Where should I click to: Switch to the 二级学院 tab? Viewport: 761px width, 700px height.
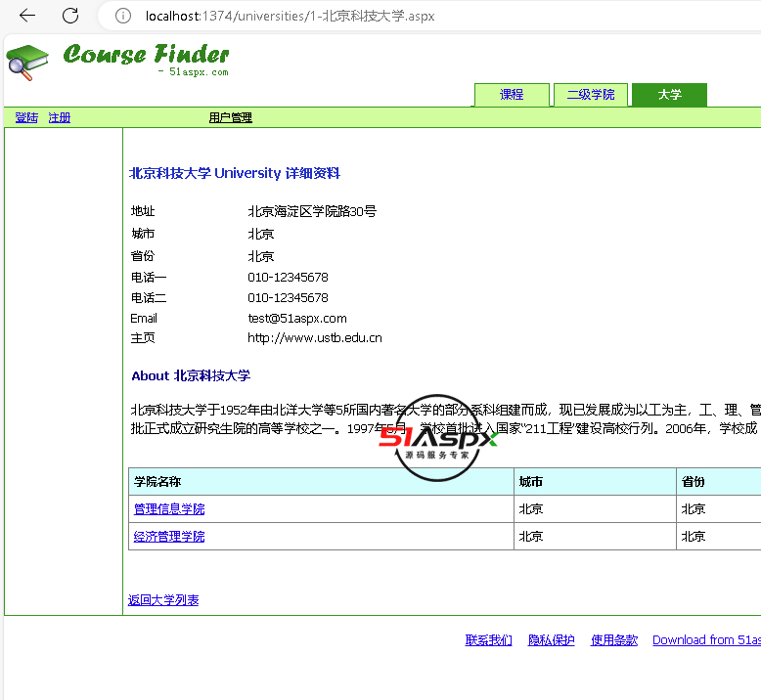[591, 95]
